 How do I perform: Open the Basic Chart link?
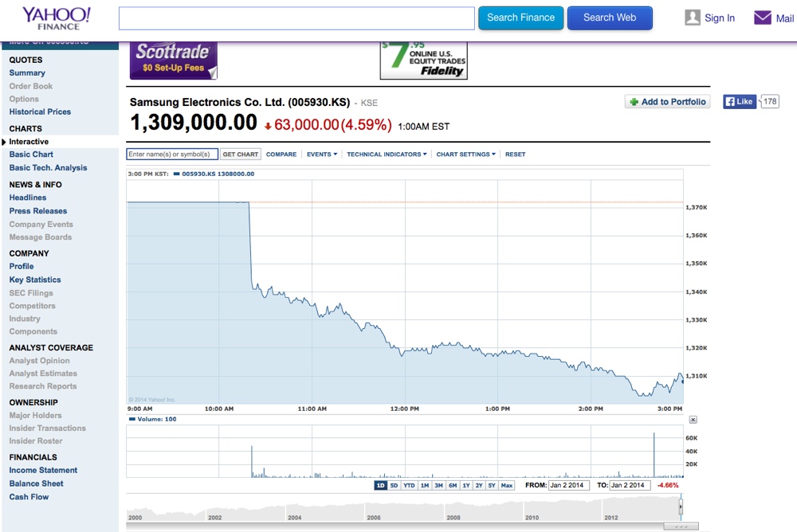[31, 155]
